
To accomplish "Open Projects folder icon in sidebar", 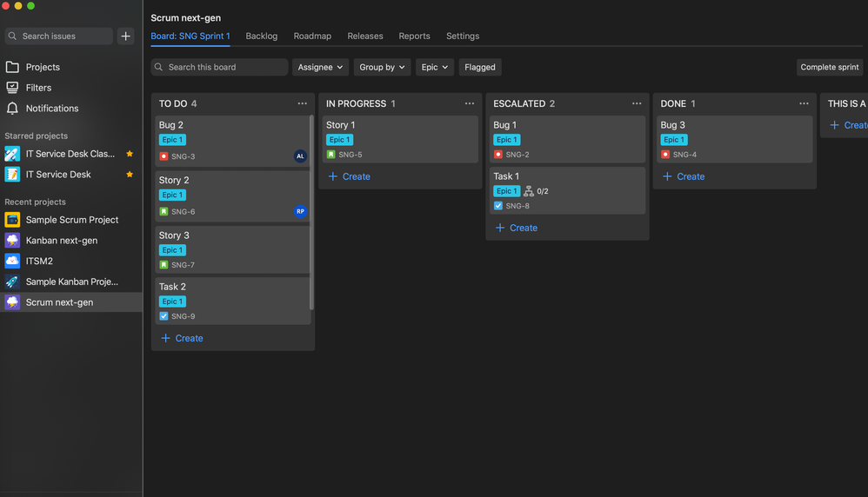I will pos(12,67).
